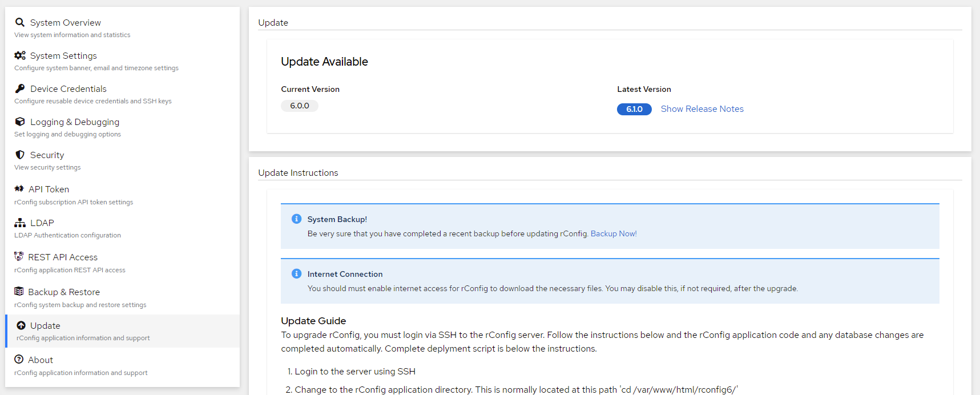980x395 pixels.
Task: Show Release Notes for latest version
Action: (x=702, y=109)
